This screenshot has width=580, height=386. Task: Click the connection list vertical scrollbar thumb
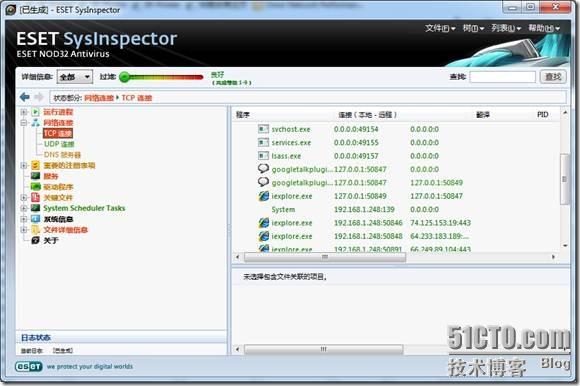coord(564,179)
